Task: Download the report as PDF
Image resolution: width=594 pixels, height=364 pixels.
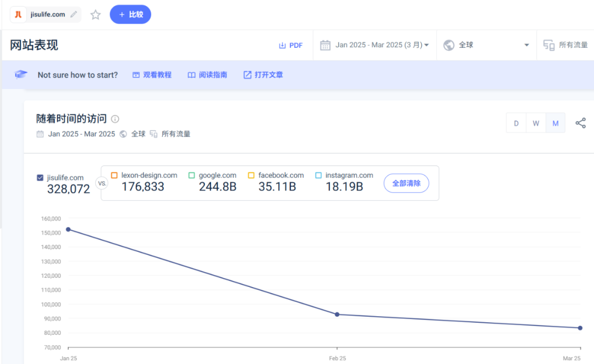Action: point(291,46)
